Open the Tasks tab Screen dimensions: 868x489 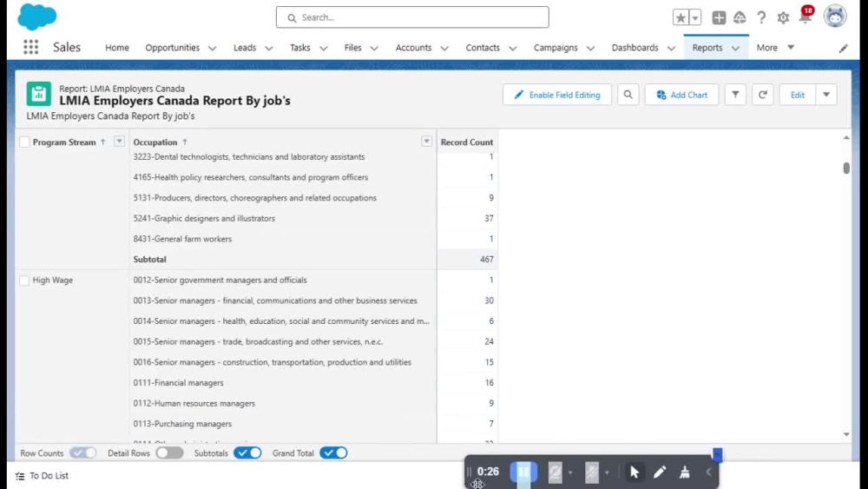pyautogui.click(x=300, y=48)
